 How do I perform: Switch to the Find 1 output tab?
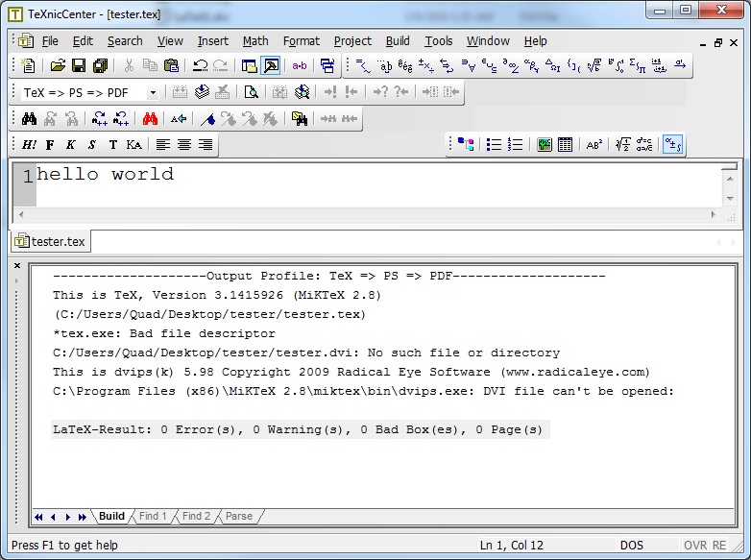pyautogui.click(x=153, y=516)
